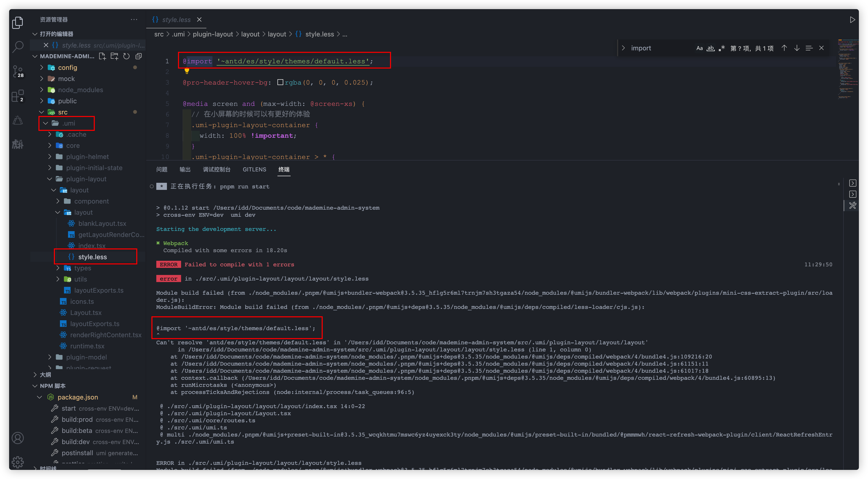Select the second terminal instance icon
The image size is (868, 479).
click(x=853, y=194)
